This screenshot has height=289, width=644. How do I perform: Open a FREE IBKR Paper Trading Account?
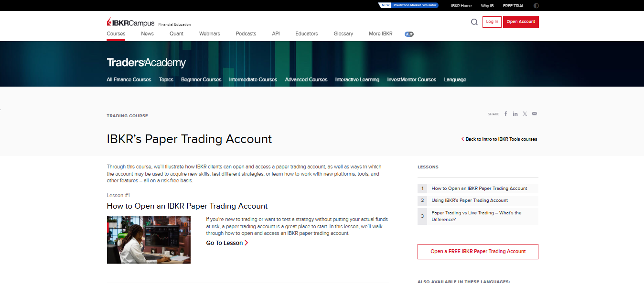pos(478,252)
